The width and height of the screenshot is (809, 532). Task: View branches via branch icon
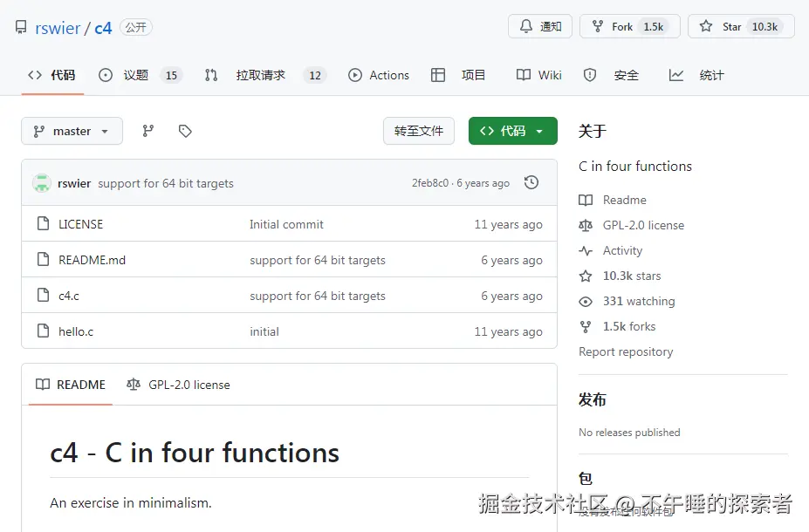coord(148,131)
